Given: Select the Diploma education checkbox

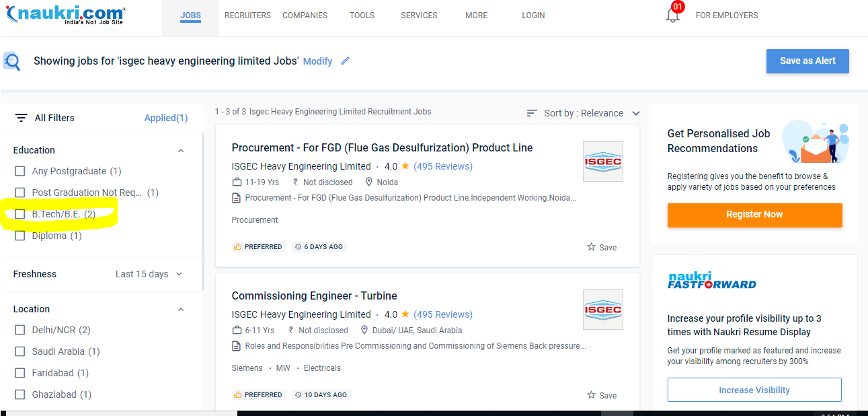Looking at the screenshot, I should (x=20, y=236).
